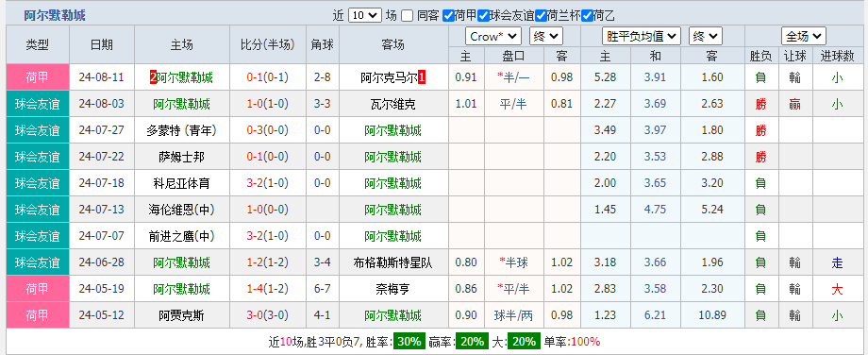Click the red card badge 1 after 阿尔克马尔

[x=422, y=77]
